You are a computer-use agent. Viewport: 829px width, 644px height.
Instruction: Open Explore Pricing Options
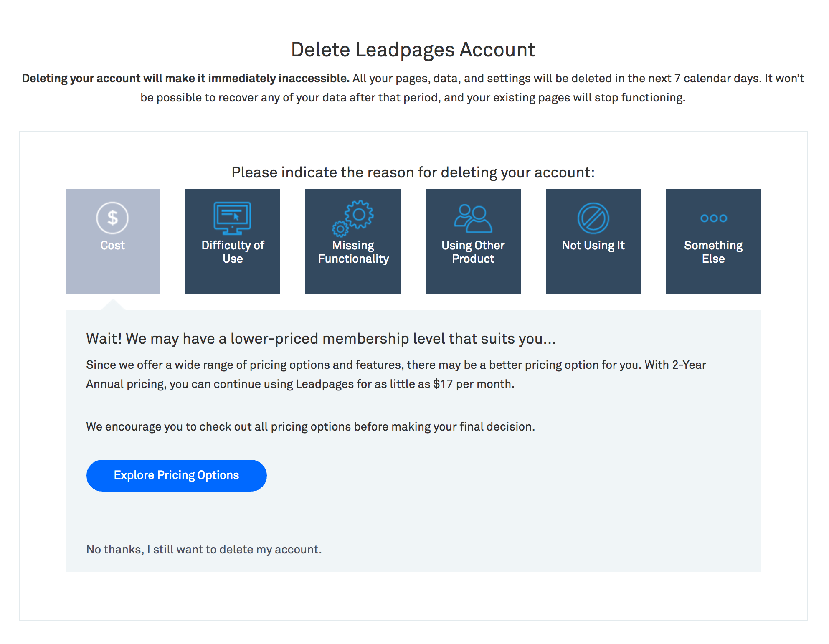point(176,475)
